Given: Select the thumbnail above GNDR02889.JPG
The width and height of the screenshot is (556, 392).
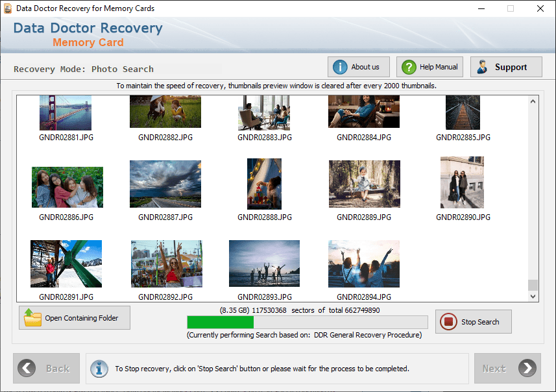Looking at the screenshot, I should pos(365,184).
